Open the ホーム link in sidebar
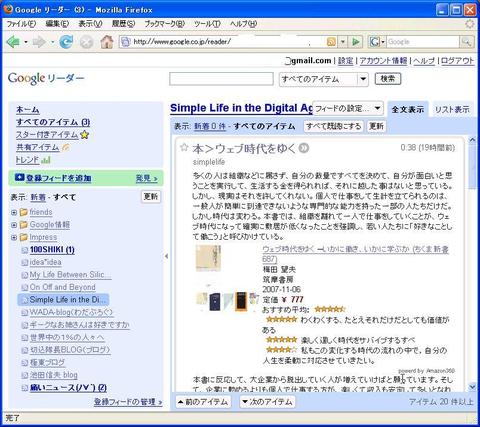Viewport: 480px width, 427px height. (x=28, y=110)
